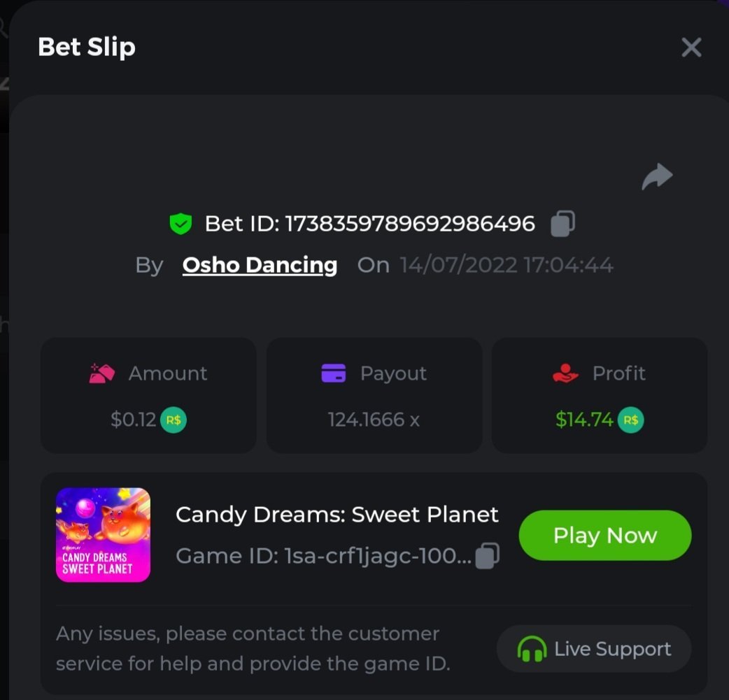Viewport: 729px width, 700px height.
Task: Click the red Profit hand icon
Action: (x=565, y=373)
